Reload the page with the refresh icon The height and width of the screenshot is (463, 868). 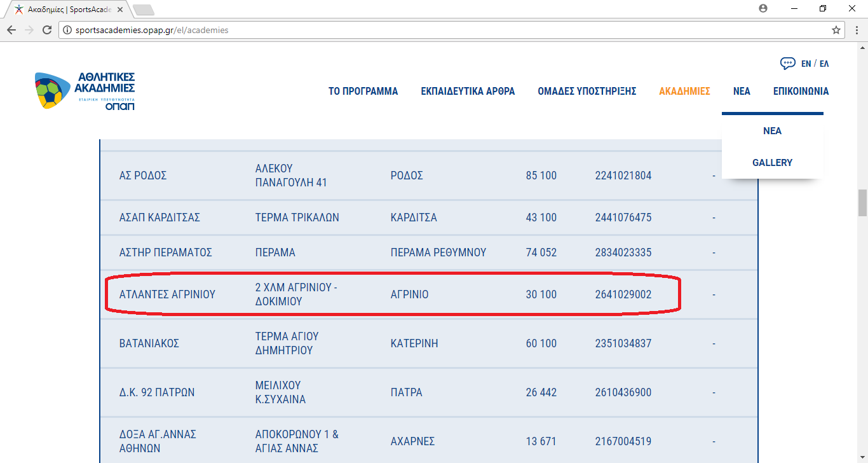point(47,30)
